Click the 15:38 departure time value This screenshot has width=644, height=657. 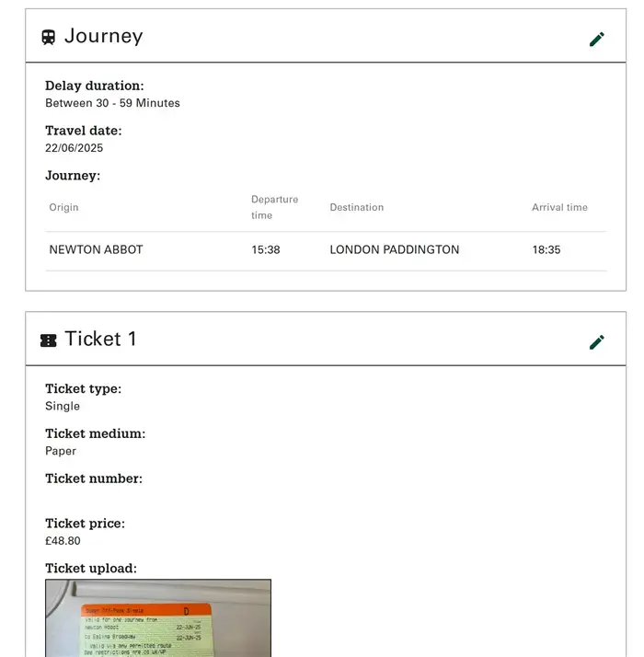[x=266, y=249]
